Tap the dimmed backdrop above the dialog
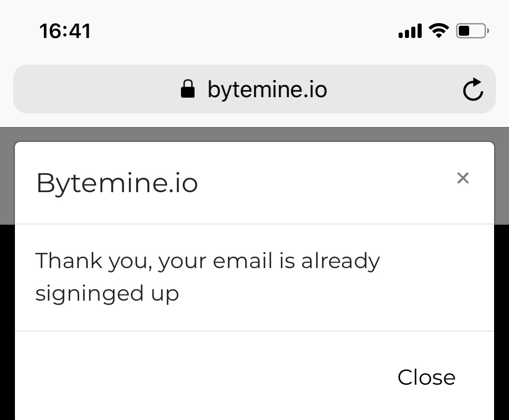The width and height of the screenshot is (509, 420). coord(253,134)
